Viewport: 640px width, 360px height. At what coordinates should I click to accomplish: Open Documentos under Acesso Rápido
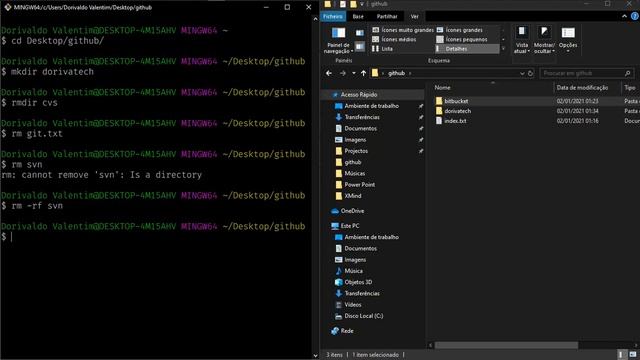[360, 128]
